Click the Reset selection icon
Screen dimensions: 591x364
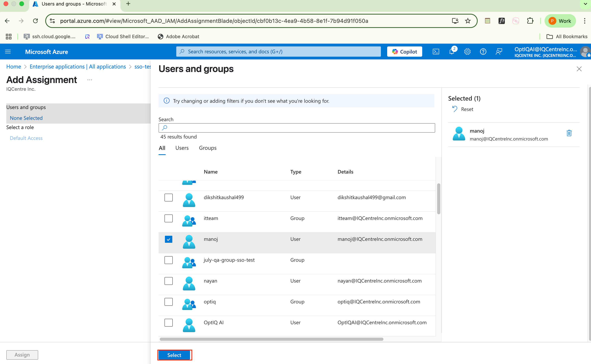pyautogui.click(x=454, y=109)
